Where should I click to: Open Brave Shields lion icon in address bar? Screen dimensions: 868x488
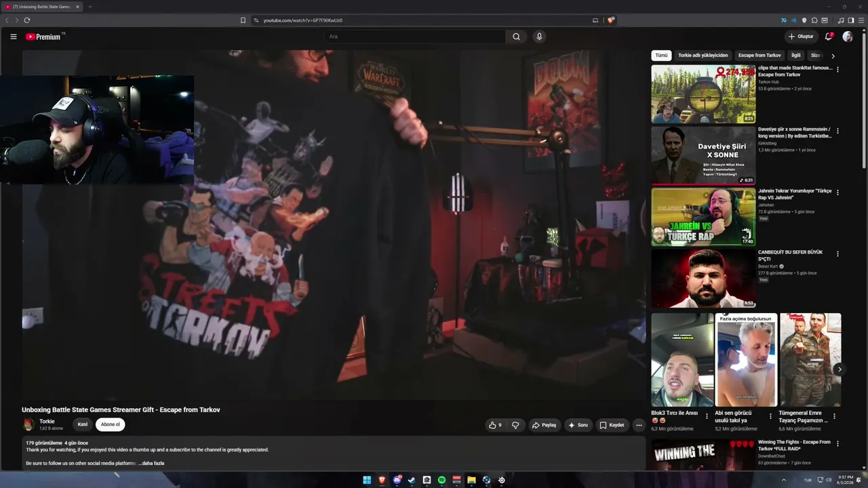click(x=610, y=20)
